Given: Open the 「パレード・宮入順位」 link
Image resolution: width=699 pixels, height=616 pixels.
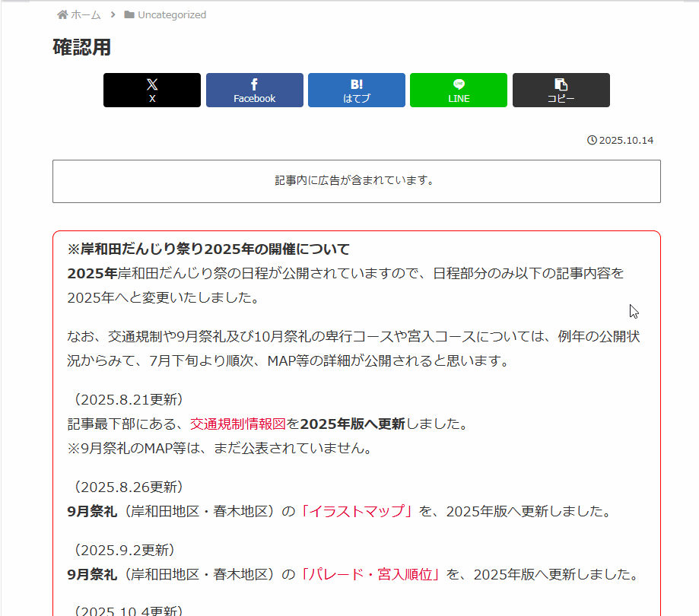Looking at the screenshot, I should click(370, 574).
